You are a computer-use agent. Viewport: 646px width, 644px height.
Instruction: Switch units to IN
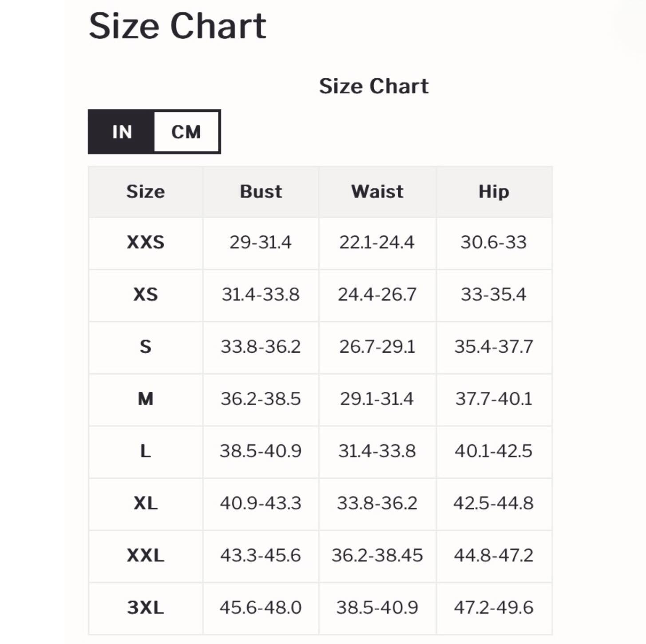point(122,132)
